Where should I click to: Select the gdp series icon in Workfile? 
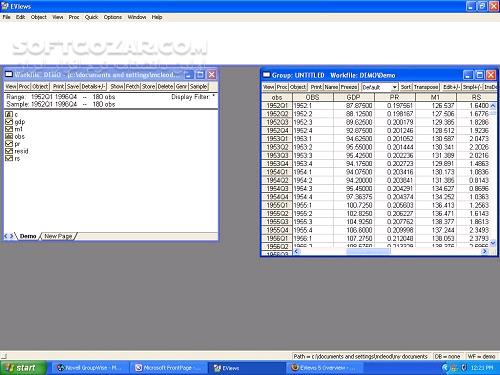coord(9,122)
